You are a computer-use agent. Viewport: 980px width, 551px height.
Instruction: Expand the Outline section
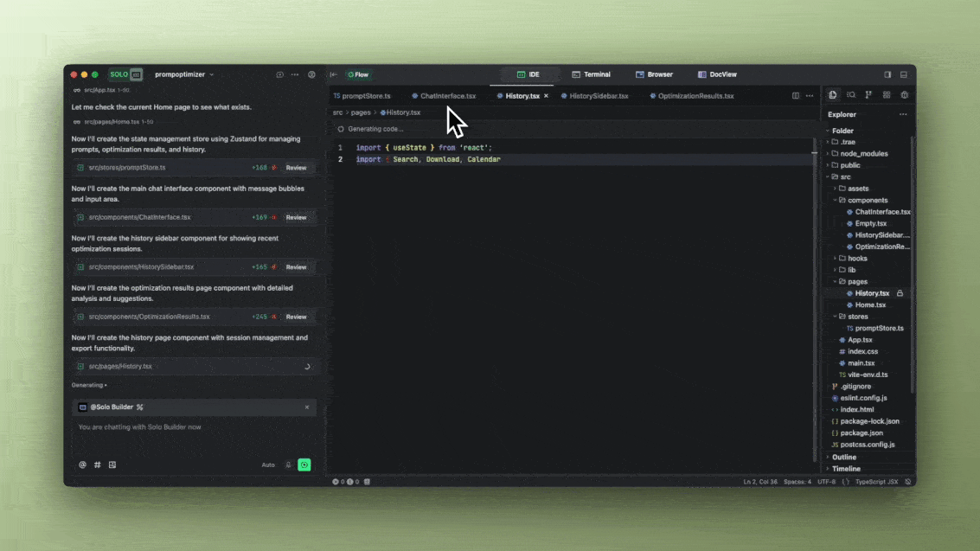pyautogui.click(x=844, y=457)
